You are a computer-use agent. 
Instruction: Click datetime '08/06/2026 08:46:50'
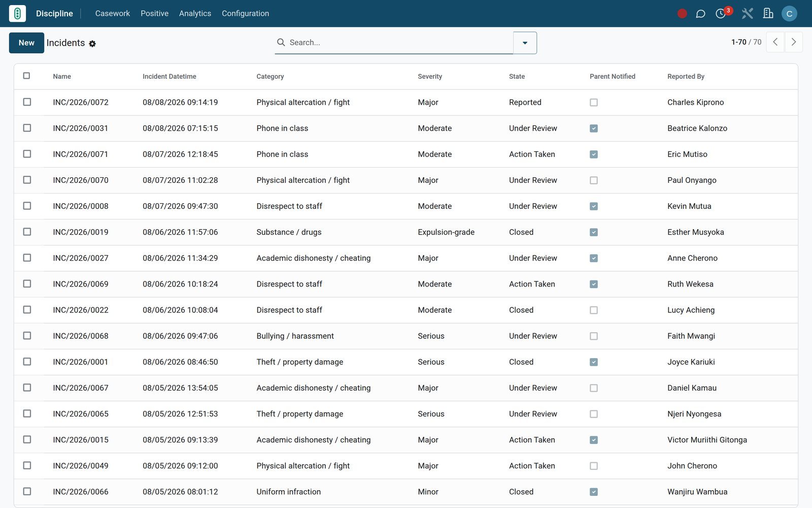click(x=180, y=362)
